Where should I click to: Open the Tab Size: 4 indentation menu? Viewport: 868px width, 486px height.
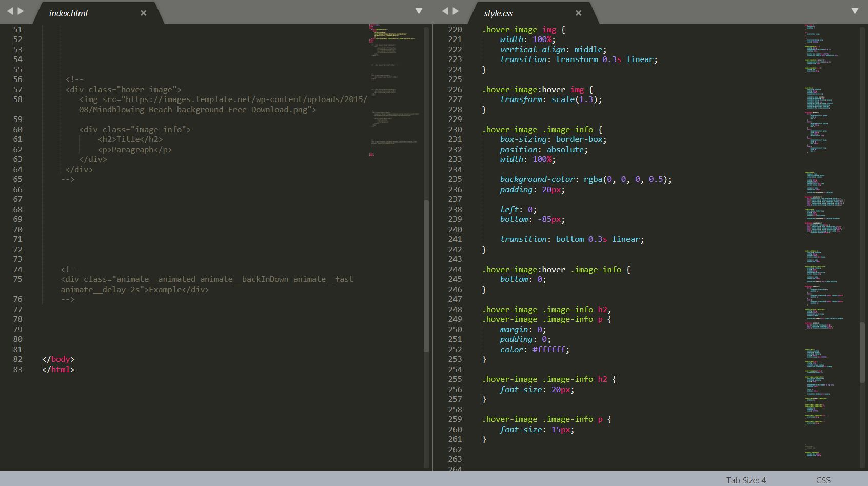pyautogui.click(x=746, y=480)
